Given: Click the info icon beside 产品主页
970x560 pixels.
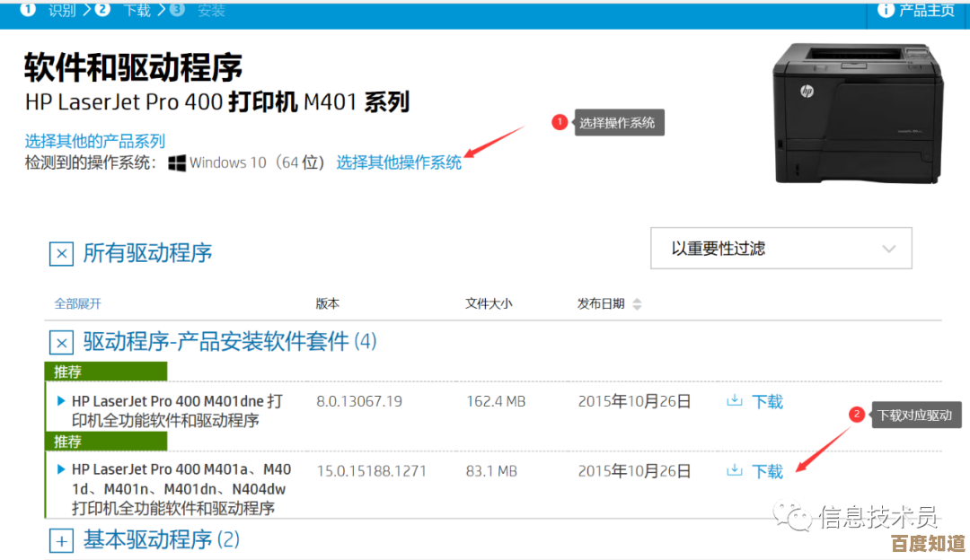Looking at the screenshot, I should point(886,10).
